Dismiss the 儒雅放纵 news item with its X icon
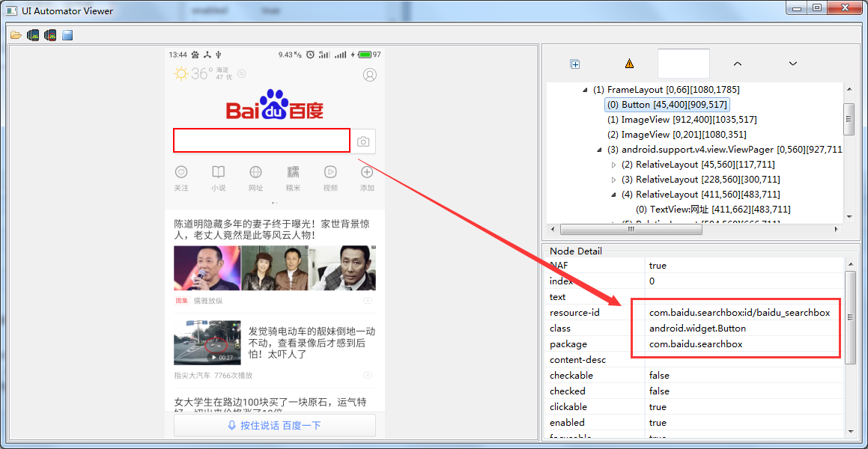 coord(368,300)
